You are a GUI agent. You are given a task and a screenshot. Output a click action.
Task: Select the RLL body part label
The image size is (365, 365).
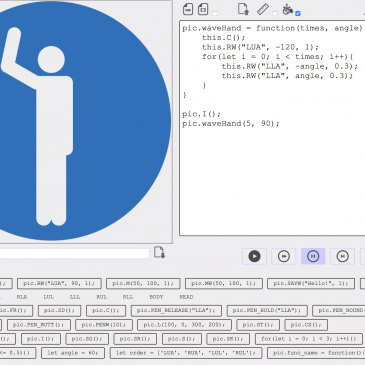tap(128, 297)
